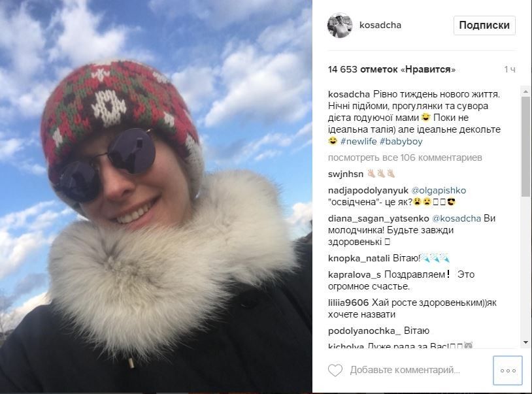Click the heart like icon
The image size is (532, 394).
[x=335, y=370]
